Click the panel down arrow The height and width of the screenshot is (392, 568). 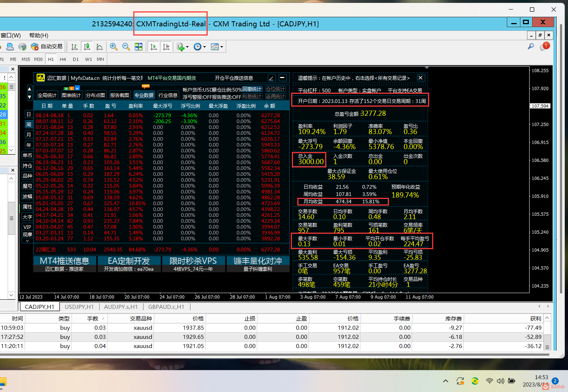pos(30,97)
